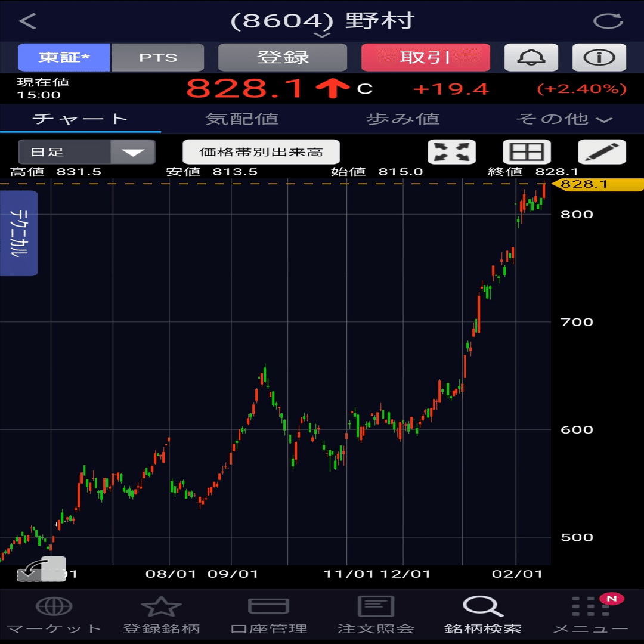Select the チャート tab

[80, 119]
